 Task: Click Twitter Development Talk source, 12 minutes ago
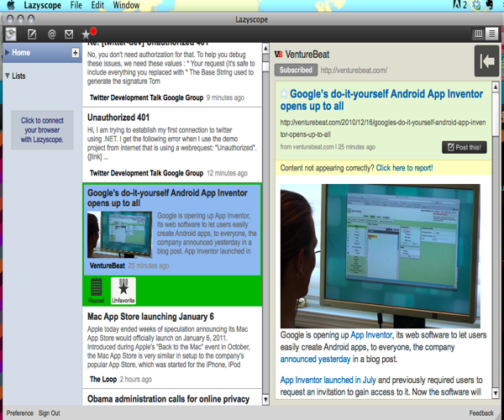coord(146,173)
